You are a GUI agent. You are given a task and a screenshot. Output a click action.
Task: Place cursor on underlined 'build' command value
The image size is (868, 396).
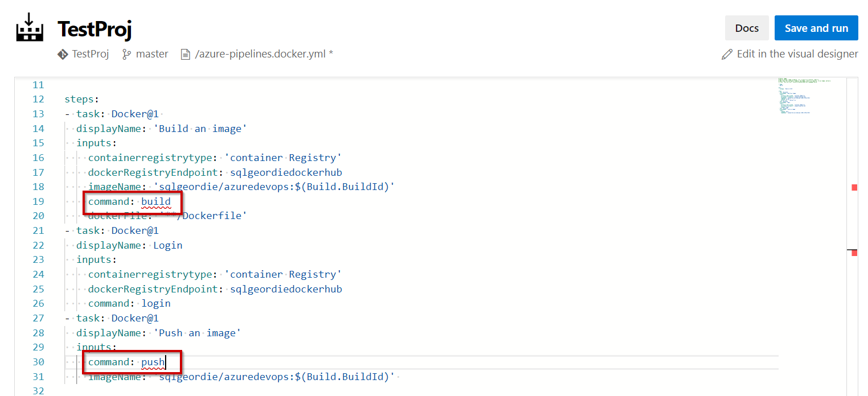pyautogui.click(x=156, y=201)
